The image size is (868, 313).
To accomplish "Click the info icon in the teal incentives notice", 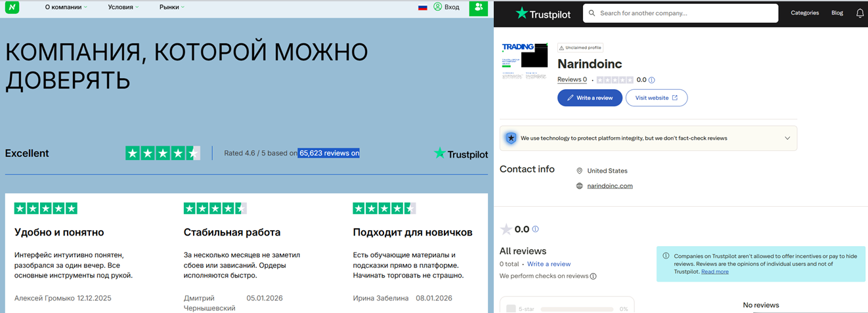I will (x=666, y=256).
